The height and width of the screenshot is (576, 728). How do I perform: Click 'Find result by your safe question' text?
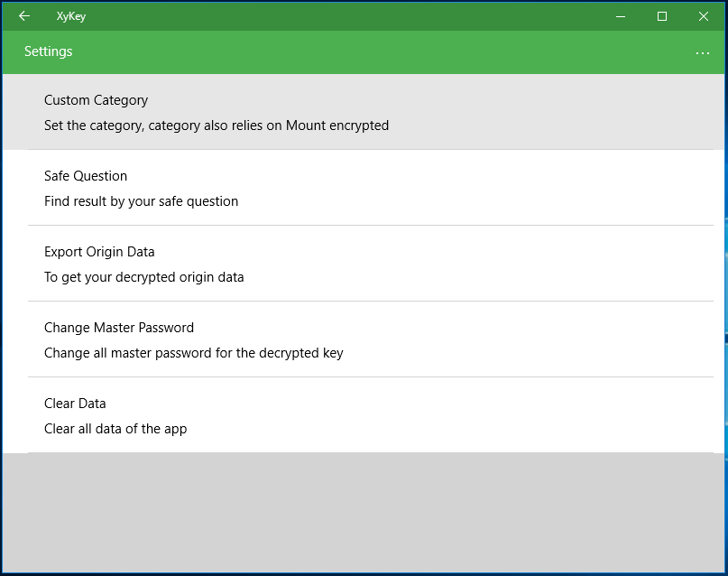(x=141, y=201)
